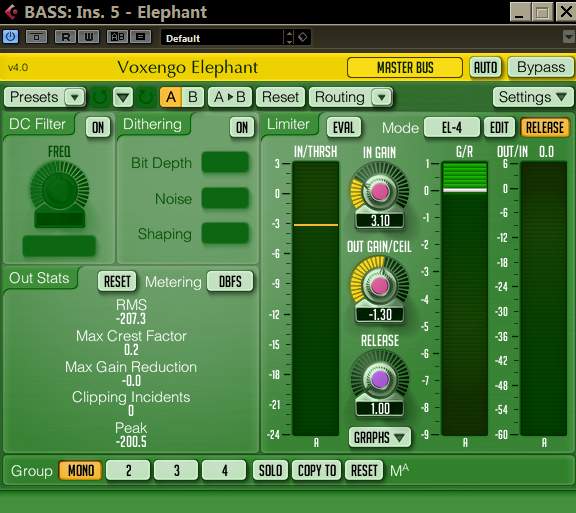Open the Shaping selector
Screen dimensions: 576x513
tap(225, 233)
